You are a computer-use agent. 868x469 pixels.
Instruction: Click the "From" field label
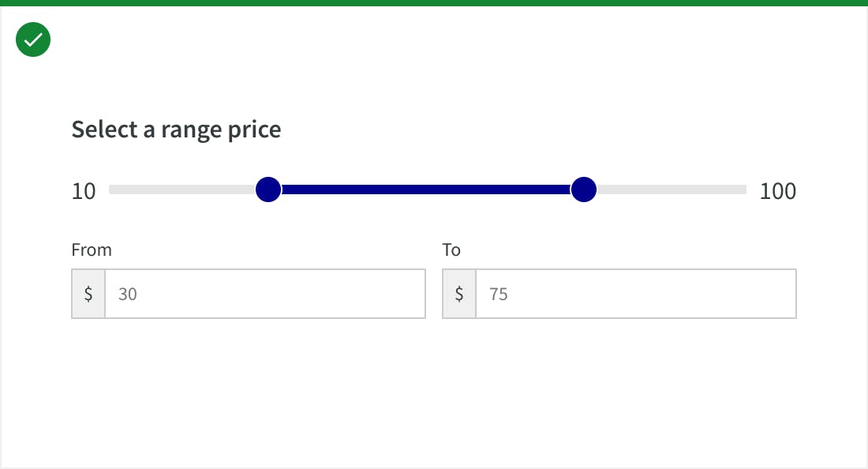pos(92,250)
